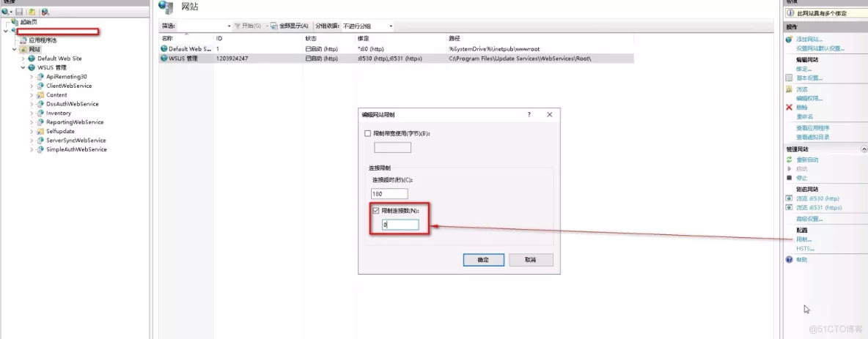Screen dimensions: 868x339
Task: Collapse the 网站 tree node
Action: (x=15, y=49)
